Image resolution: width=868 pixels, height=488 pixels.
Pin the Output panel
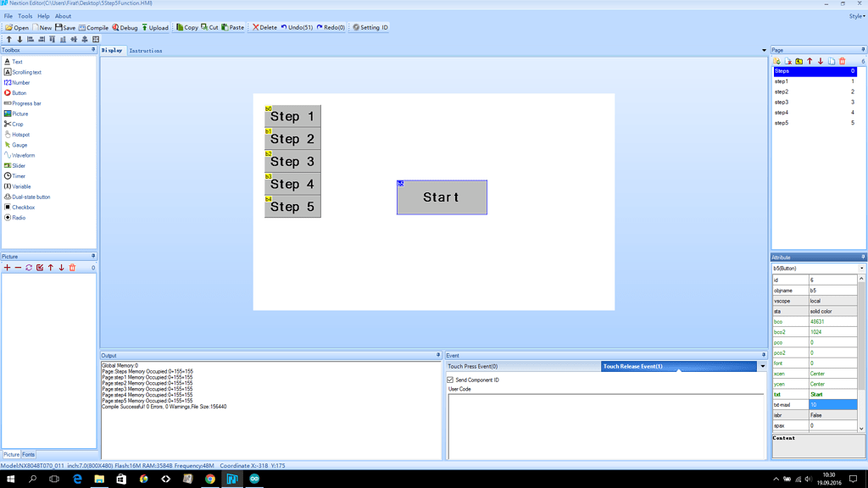pos(438,355)
